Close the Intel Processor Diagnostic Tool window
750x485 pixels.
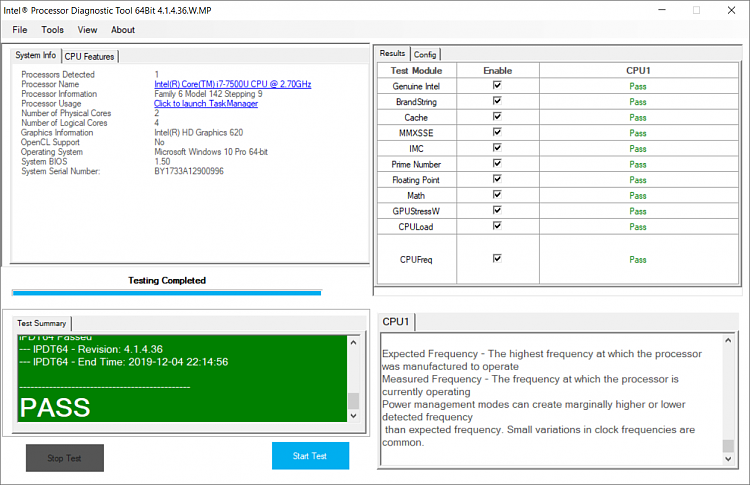point(731,10)
